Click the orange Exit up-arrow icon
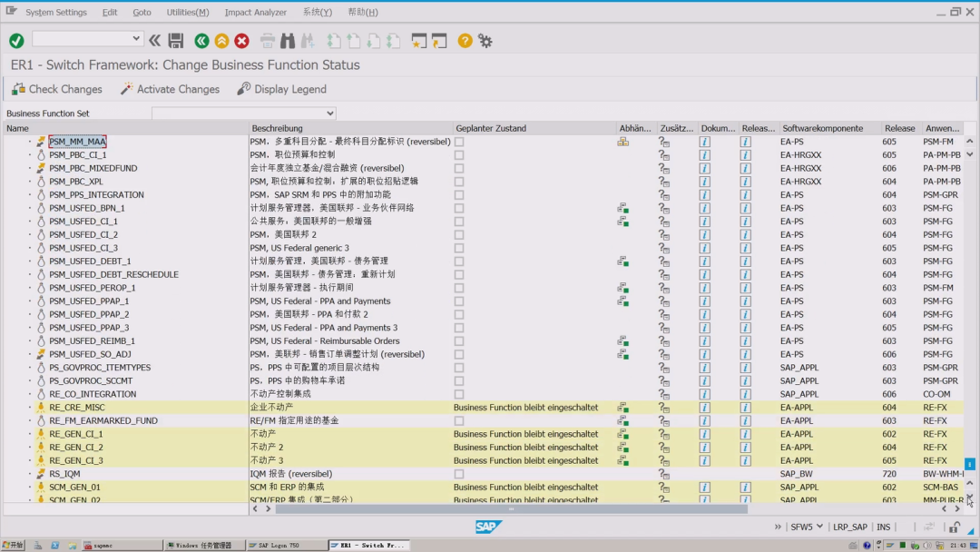980x552 pixels. coord(222,41)
